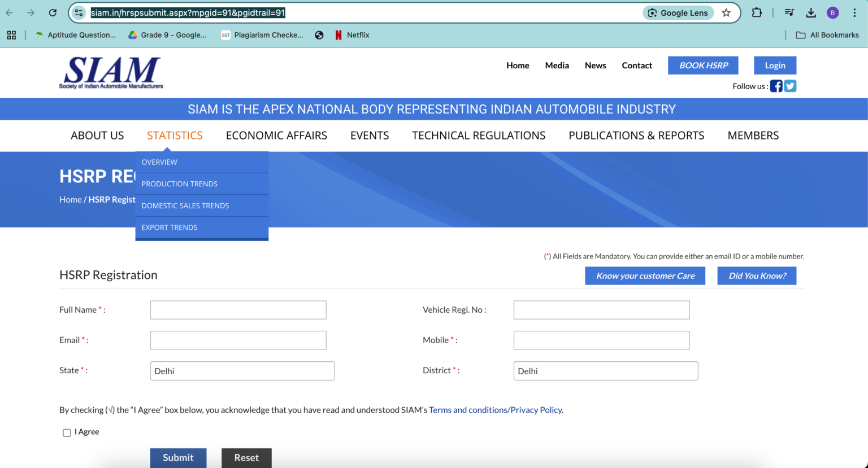This screenshot has height=468, width=868.
Task: Open the District dropdown showing Delhi
Action: pos(605,370)
